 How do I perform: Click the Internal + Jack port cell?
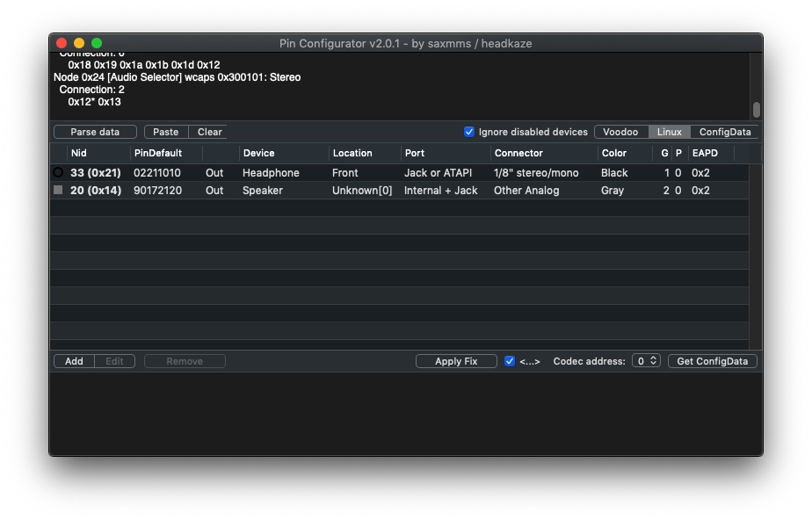(440, 191)
